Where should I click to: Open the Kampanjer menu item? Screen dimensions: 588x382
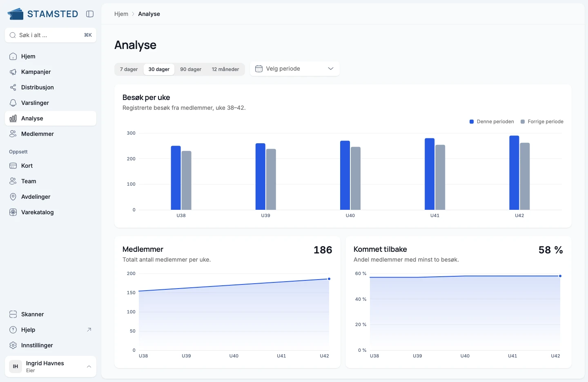pyautogui.click(x=51, y=72)
